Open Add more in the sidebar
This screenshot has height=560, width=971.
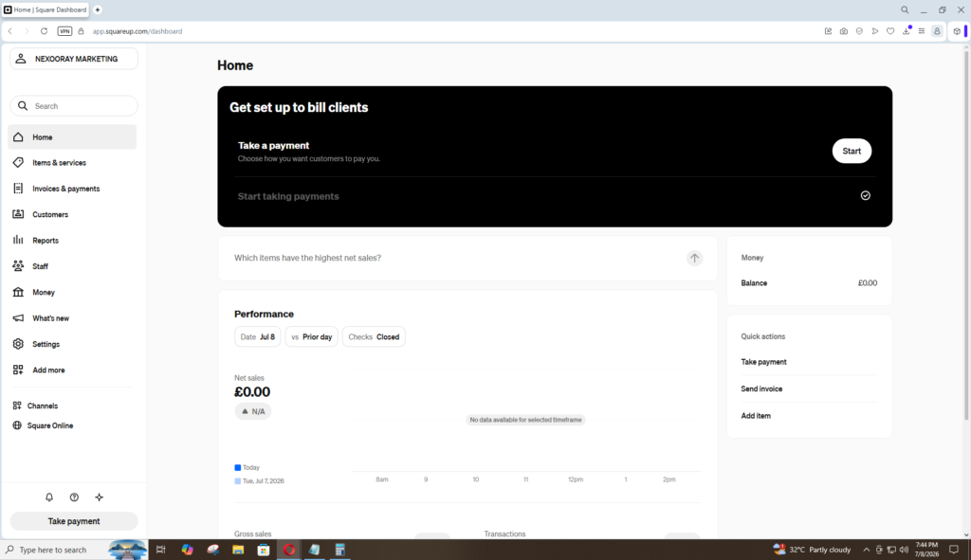(72, 370)
